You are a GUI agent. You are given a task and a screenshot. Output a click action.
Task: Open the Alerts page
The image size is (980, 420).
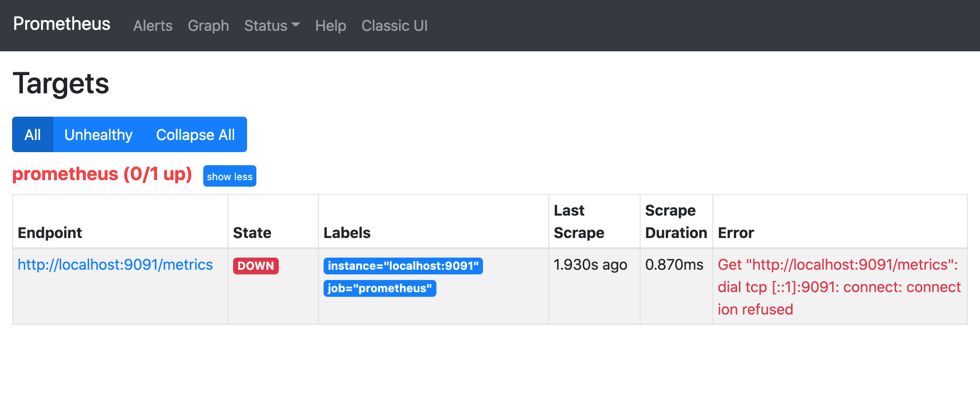coord(152,26)
